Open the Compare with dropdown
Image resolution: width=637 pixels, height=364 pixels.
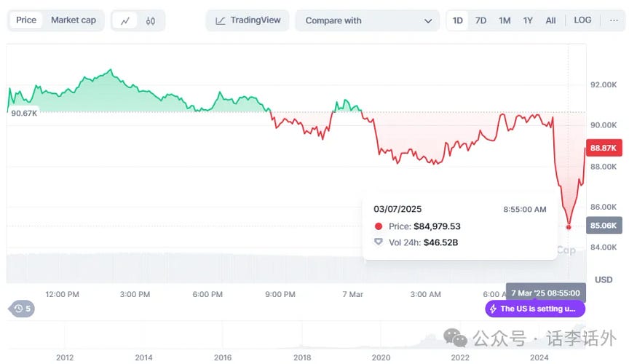pyautogui.click(x=367, y=20)
